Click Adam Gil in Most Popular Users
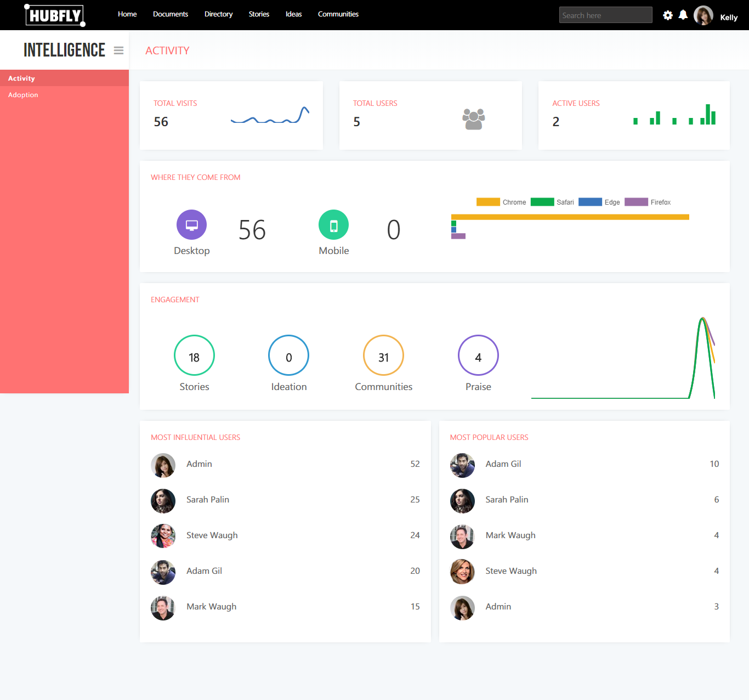 503,464
